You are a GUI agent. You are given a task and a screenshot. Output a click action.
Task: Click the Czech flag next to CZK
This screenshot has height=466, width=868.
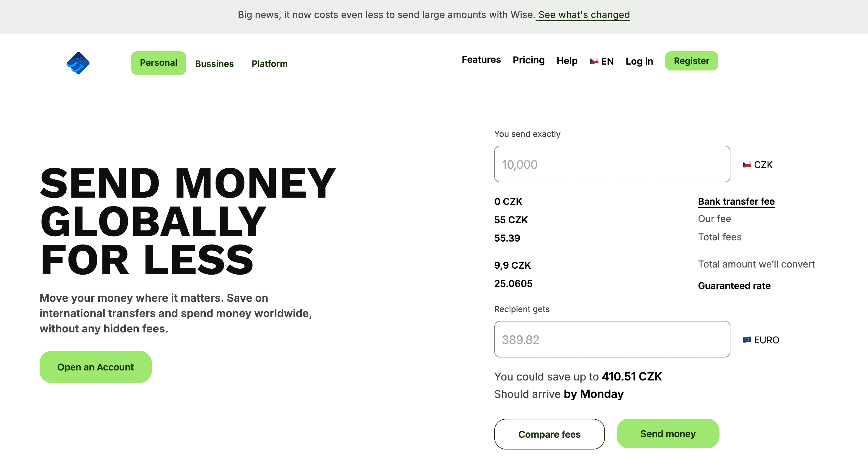click(x=747, y=165)
